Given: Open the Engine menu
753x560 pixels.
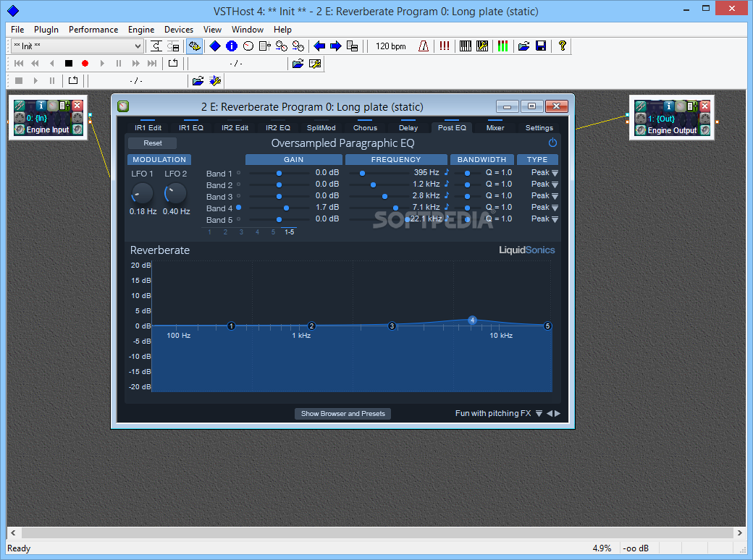Looking at the screenshot, I should click(x=141, y=29).
